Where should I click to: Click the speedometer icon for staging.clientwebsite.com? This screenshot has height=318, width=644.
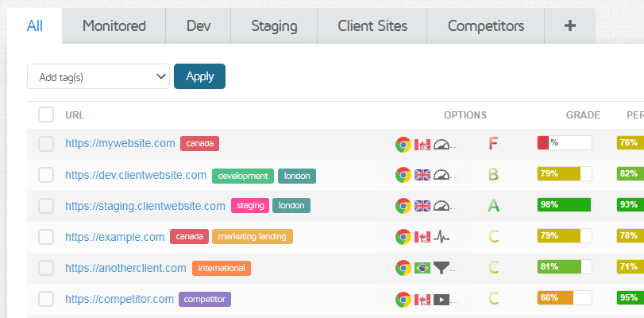(x=442, y=206)
